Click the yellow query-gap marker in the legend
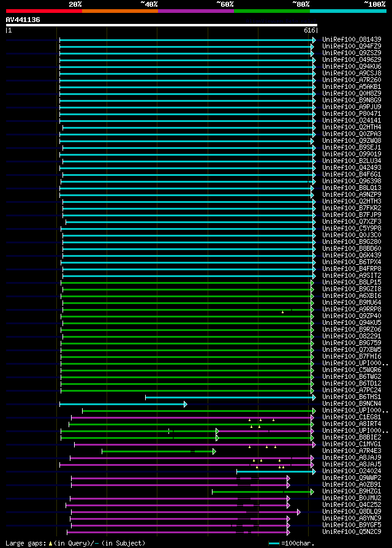 50,544
